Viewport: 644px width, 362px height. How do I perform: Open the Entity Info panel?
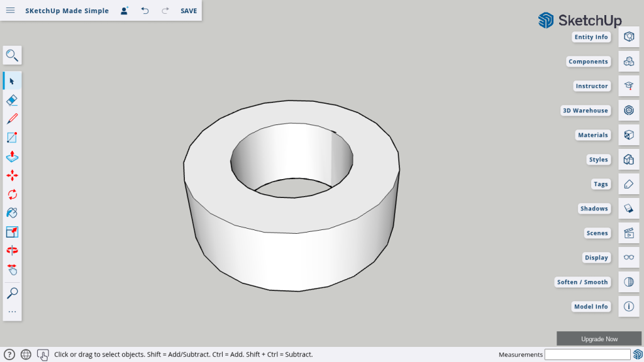628,37
